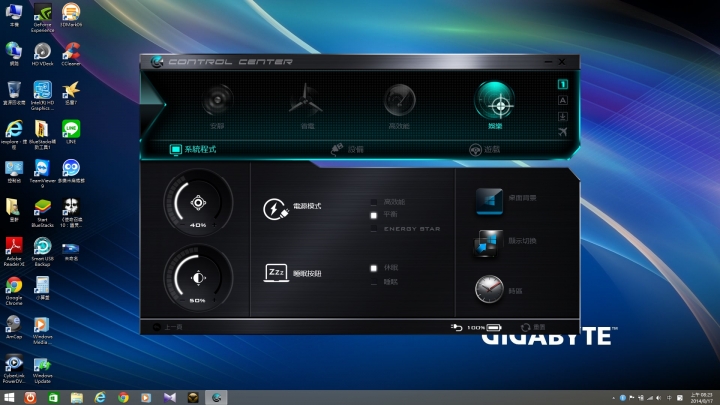This screenshot has width=720, height=405.
Task: Toggle the airplane mode icon
Action: pyautogui.click(x=562, y=132)
